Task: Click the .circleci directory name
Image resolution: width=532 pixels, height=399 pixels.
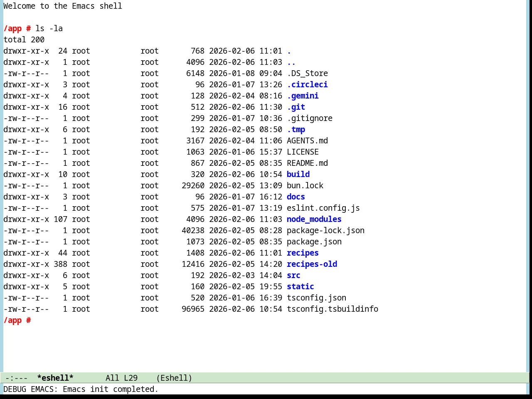Action: tap(307, 84)
